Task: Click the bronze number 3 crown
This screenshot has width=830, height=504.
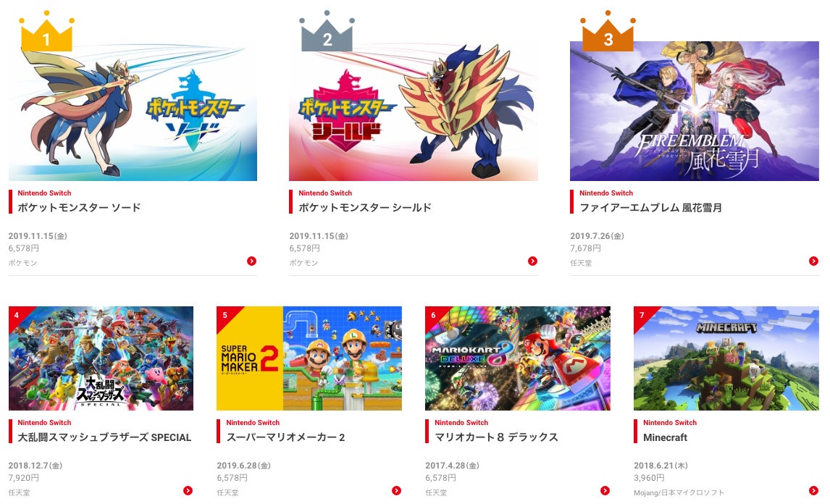Action: click(x=608, y=32)
